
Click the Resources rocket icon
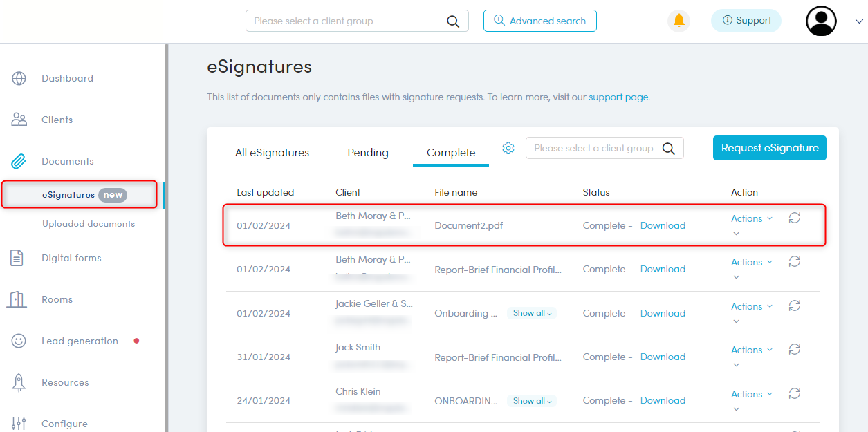pyautogui.click(x=19, y=382)
